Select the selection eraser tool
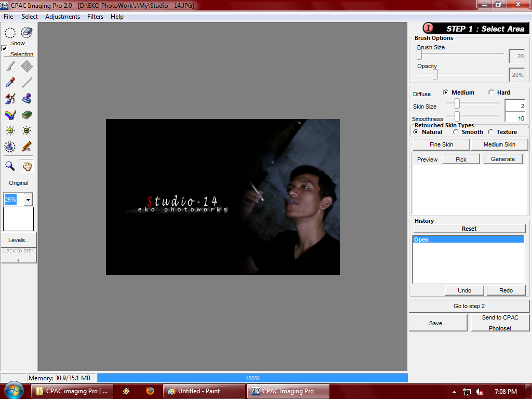Viewport: 532px width, 399px height. (x=27, y=33)
